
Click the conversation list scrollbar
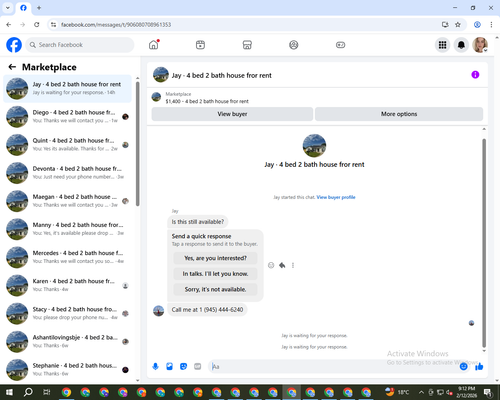pos(137,143)
